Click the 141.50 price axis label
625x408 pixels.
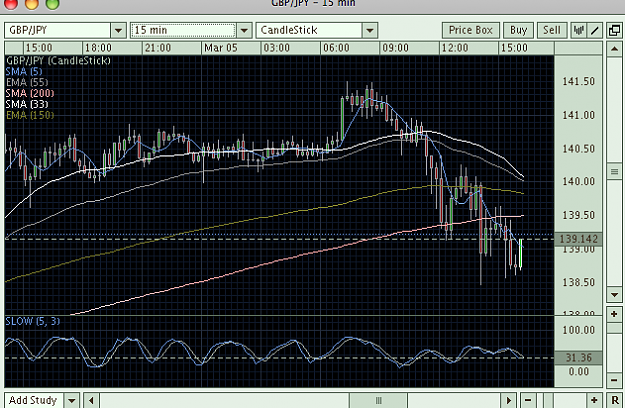click(x=578, y=82)
